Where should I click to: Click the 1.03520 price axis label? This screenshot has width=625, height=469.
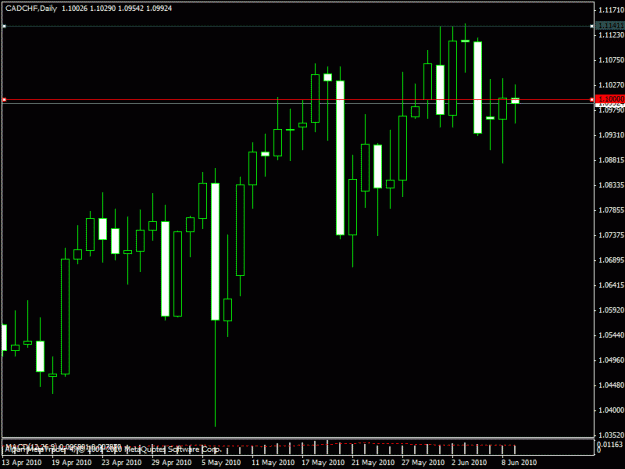[611, 435]
